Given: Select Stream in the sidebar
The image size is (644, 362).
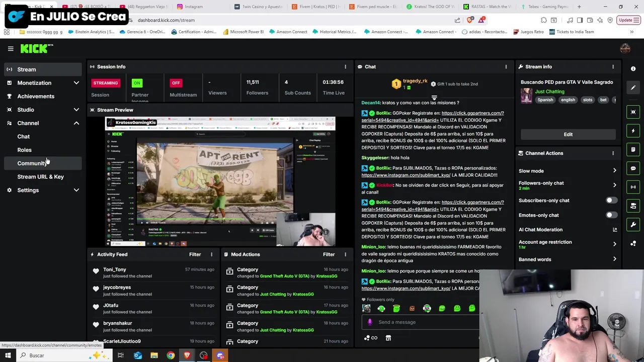Looking at the screenshot, I should pyautogui.click(x=43, y=69).
